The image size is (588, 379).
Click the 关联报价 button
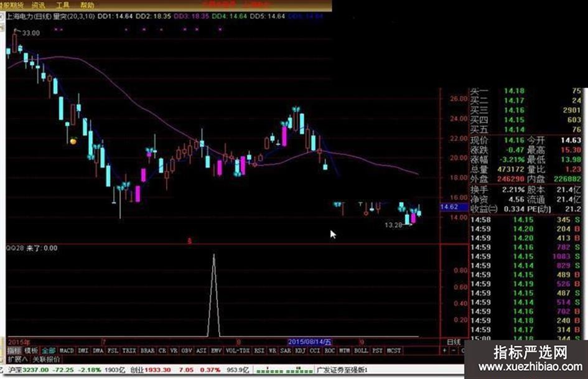(46, 360)
